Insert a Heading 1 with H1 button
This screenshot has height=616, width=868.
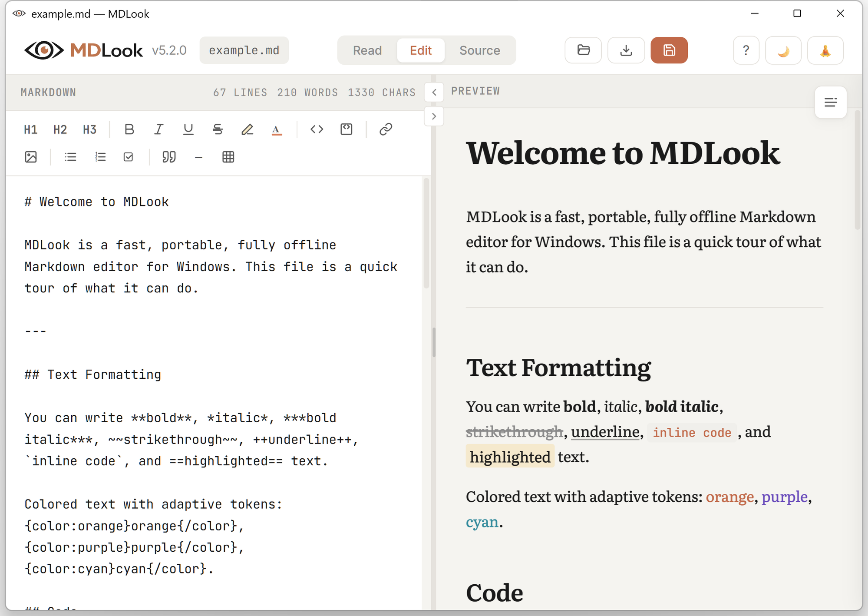click(x=30, y=129)
